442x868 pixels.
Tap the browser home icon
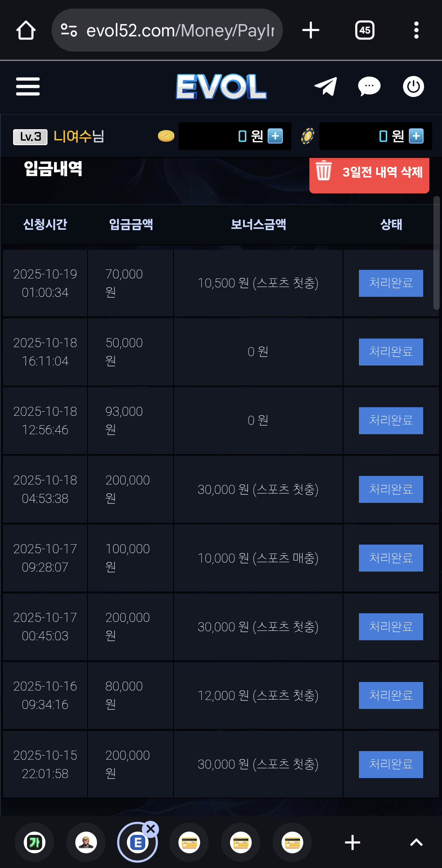(x=26, y=30)
